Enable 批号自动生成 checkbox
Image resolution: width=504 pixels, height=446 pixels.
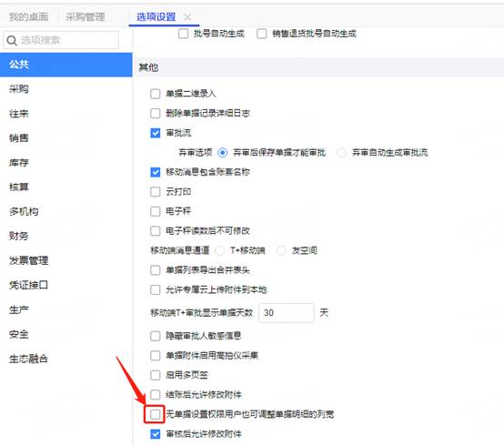[x=183, y=34]
